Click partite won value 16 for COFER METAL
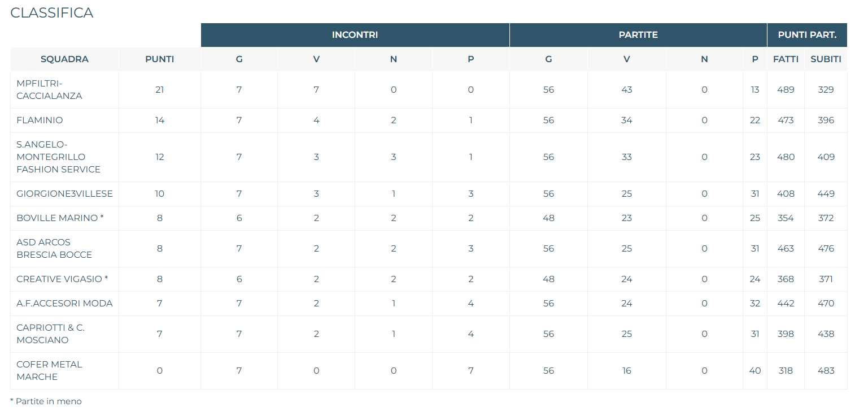868x411 pixels. click(x=627, y=371)
